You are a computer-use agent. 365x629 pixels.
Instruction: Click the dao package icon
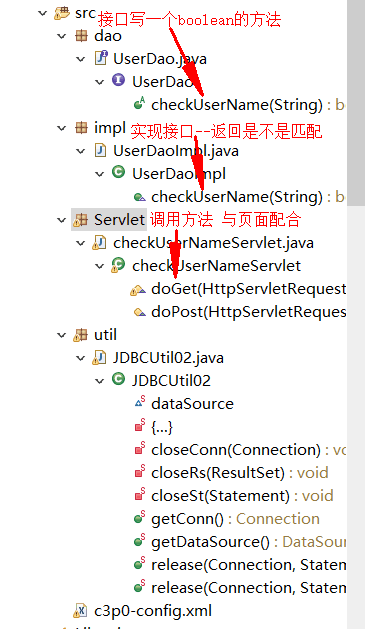(x=81, y=36)
